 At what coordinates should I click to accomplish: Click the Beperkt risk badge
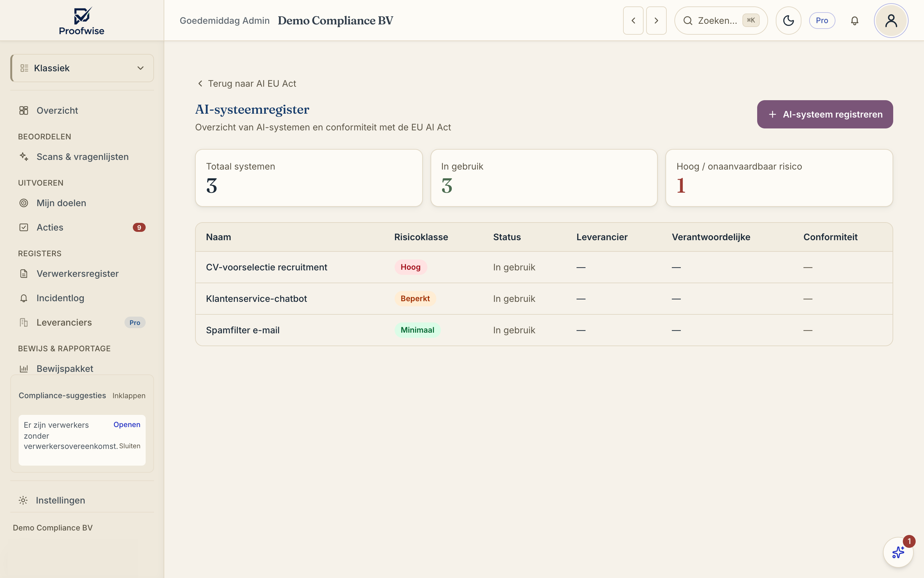(415, 299)
